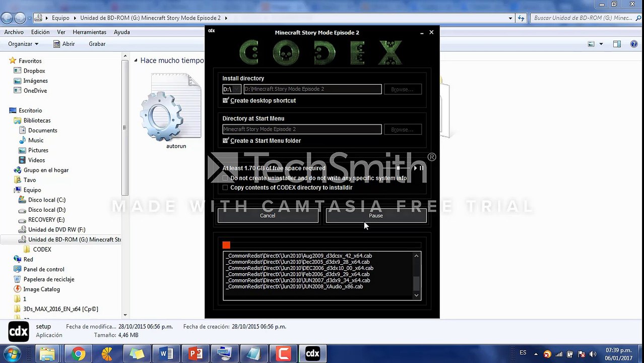Click the navigation pane vertical scrollbar
Screen dimensions: 644x363
tap(125, 186)
